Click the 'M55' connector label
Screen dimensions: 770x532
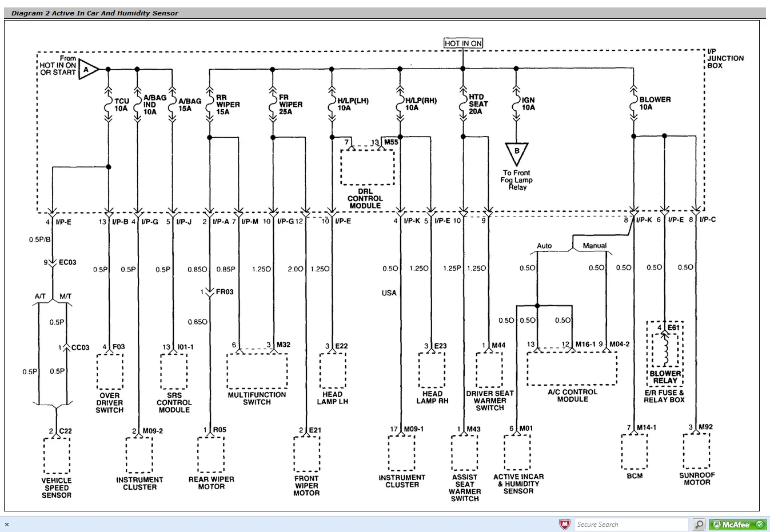(x=391, y=142)
